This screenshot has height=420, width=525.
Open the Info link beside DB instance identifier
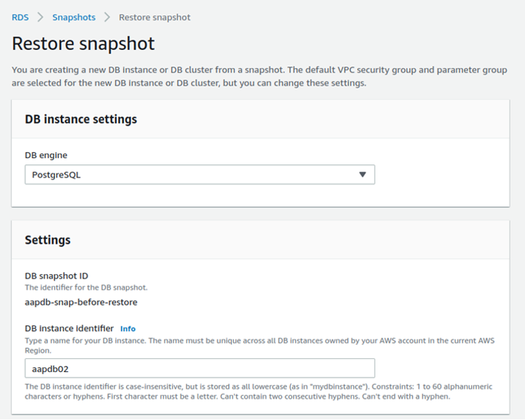coord(128,329)
